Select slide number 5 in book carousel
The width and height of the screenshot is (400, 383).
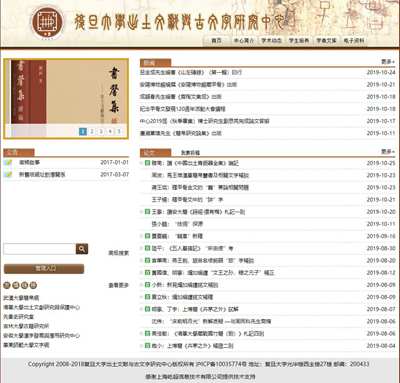point(119,131)
